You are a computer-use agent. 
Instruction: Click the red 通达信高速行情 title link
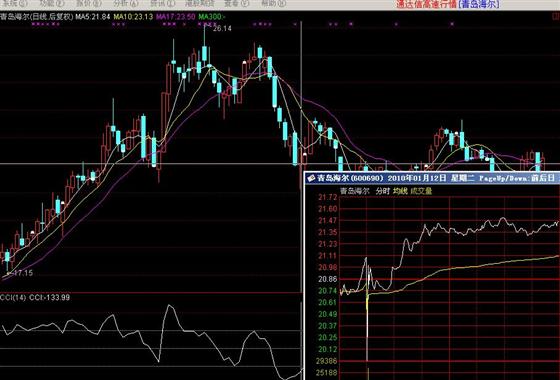click(x=426, y=4)
